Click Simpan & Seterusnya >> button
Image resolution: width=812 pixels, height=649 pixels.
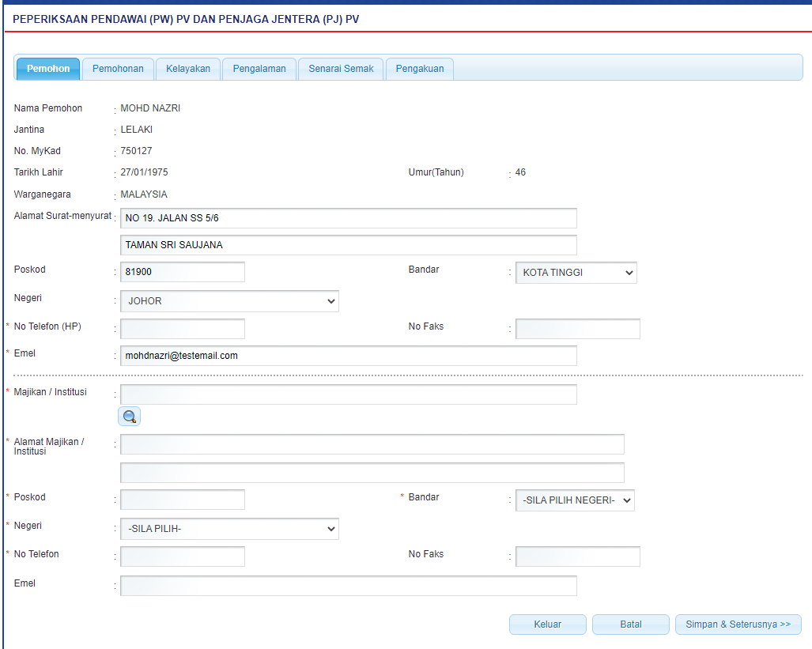(738, 624)
